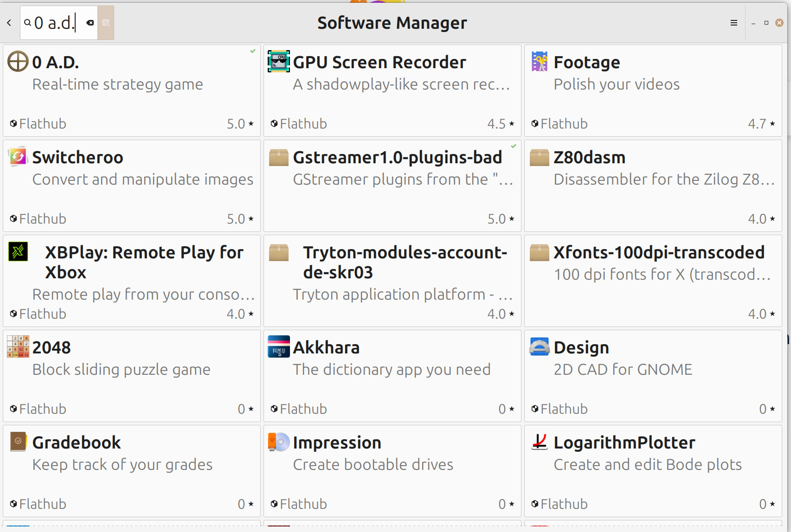This screenshot has height=532, width=791.
Task: Select the LogarithmPlotter title
Action: coord(624,442)
